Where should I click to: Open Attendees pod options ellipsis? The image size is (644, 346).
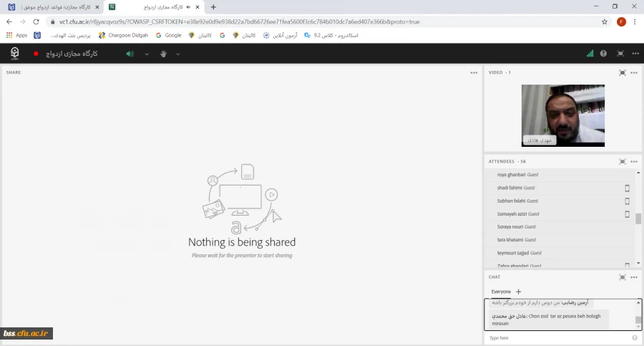(x=635, y=161)
